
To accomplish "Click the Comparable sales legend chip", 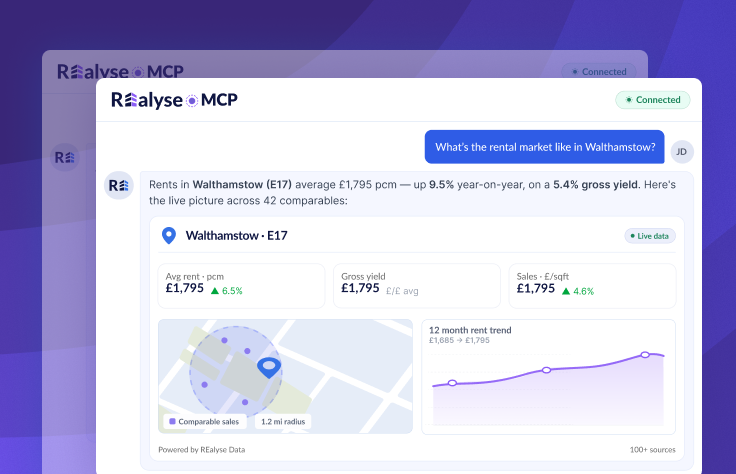I will pos(205,421).
